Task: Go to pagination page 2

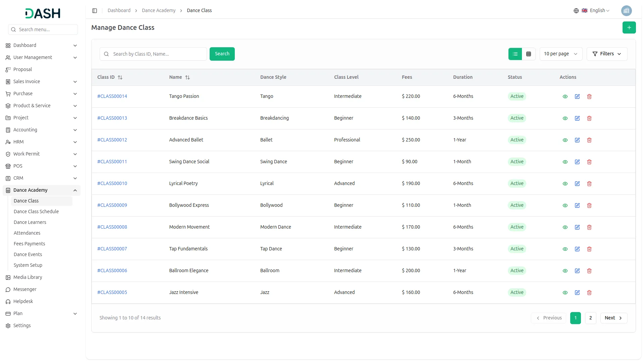Action: (x=590, y=318)
